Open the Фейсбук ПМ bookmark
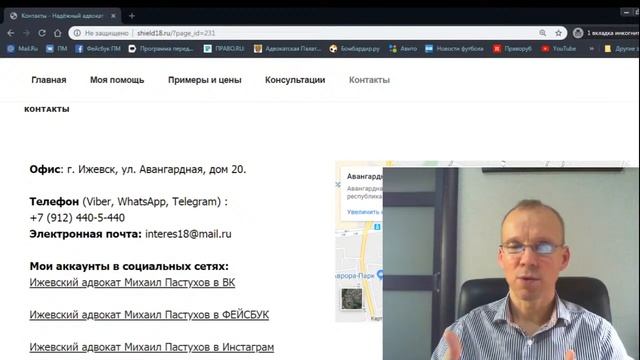640x360 pixels. (x=98, y=49)
